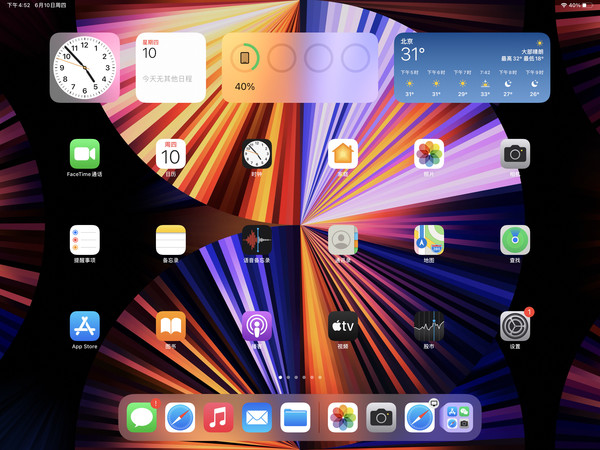Open the Books app
Screen dimensions: 600x450
pyautogui.click(x=171, y=326)
